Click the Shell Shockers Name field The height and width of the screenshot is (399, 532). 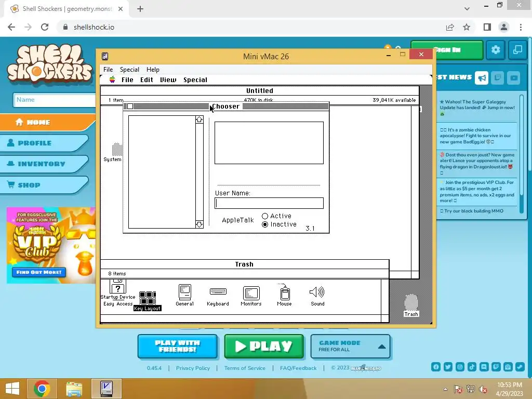54,100
